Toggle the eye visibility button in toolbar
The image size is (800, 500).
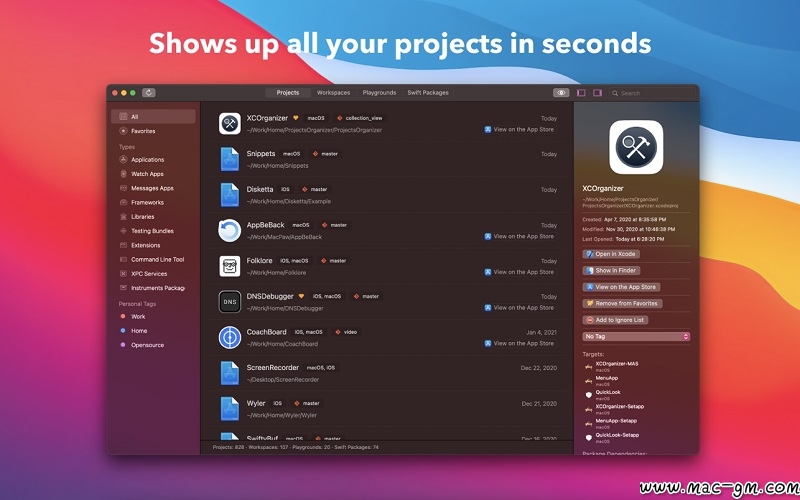click(561, 93)
